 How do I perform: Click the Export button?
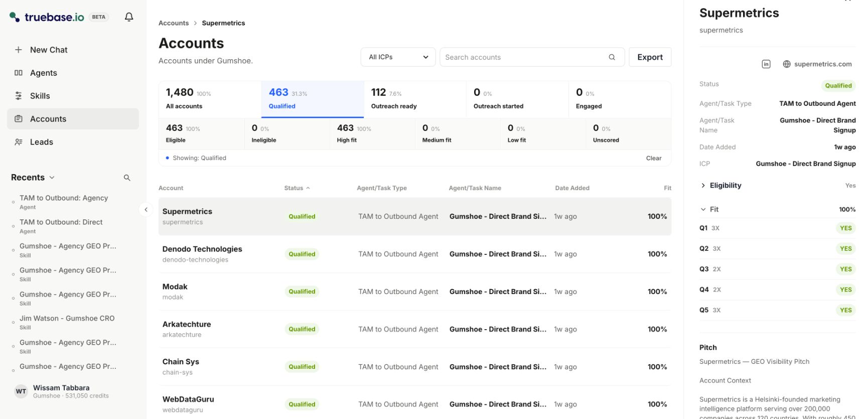click(650, 57)
